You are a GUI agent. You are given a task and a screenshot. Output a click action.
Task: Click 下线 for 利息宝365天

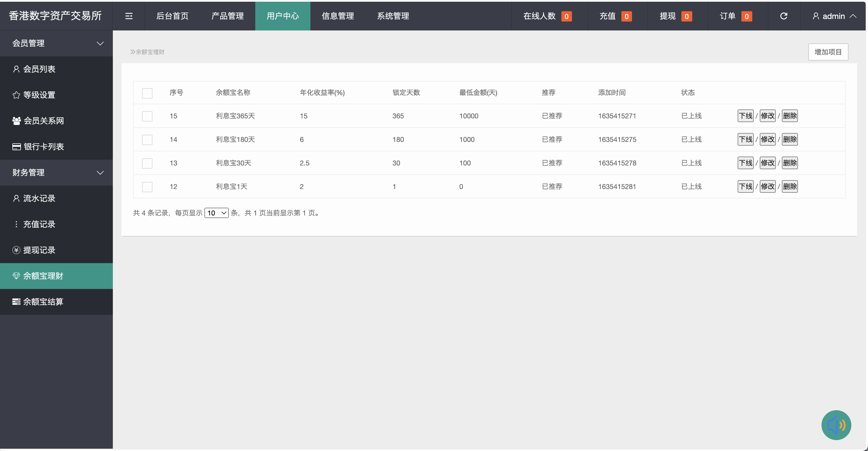tap(745, 115)
